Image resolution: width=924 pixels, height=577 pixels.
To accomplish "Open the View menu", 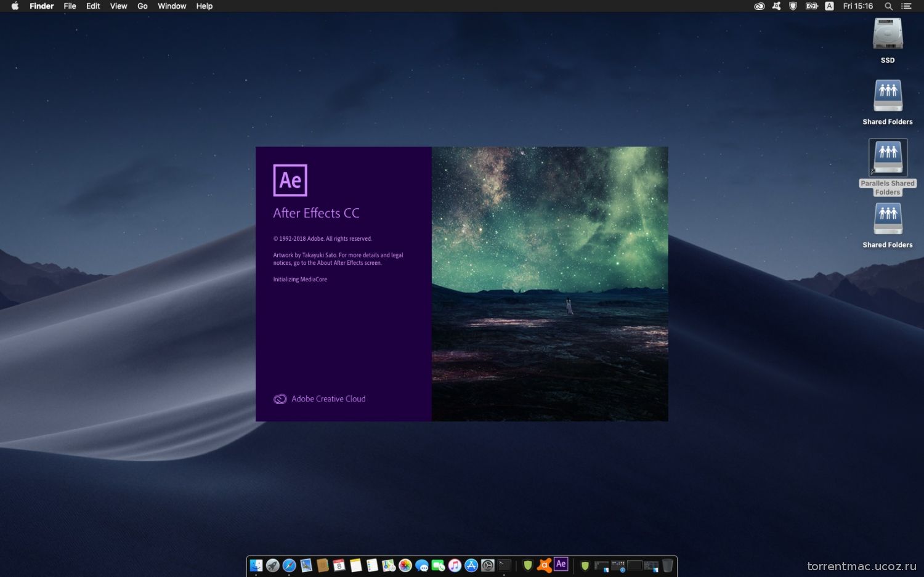I will 118,6.
